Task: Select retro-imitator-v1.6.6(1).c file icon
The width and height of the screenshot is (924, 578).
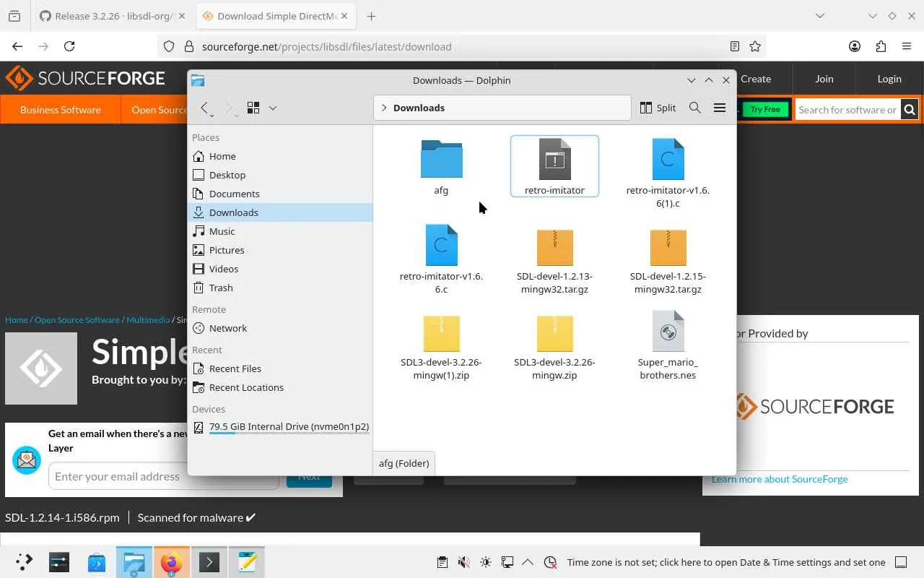Action: pos(668,159)
